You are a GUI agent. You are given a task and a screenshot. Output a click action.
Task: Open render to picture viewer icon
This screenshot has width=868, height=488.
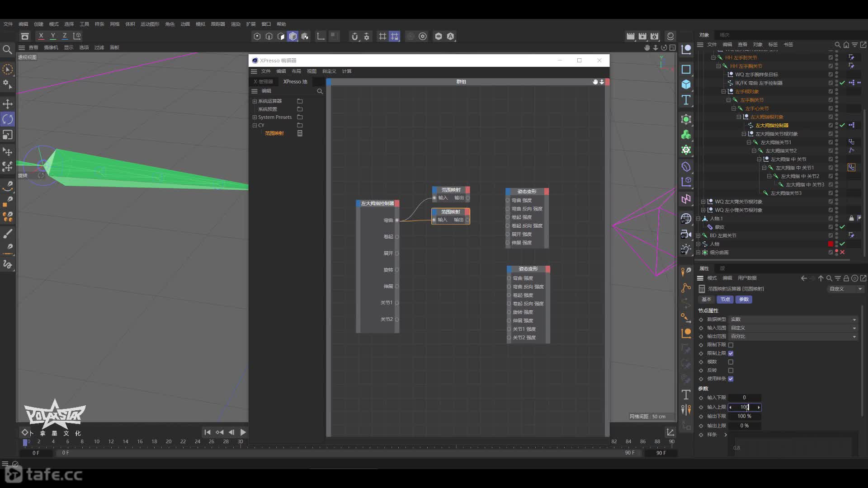(x=642, y=36)
